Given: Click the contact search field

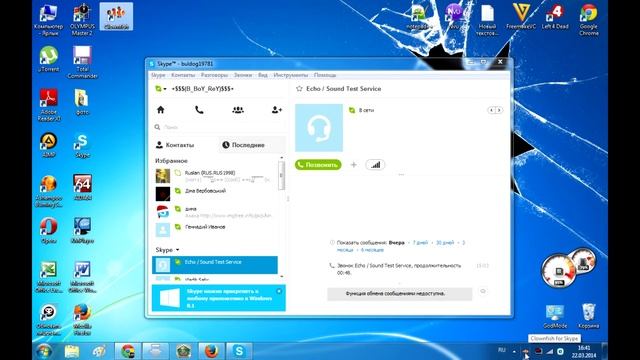Looking at the screenshot, I should click(x=218, y=127).
